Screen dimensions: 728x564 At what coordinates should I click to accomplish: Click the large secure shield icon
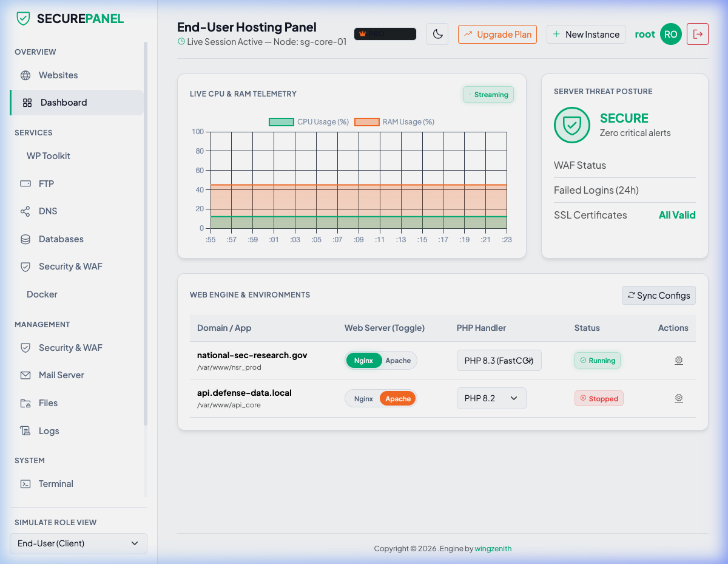572,125
